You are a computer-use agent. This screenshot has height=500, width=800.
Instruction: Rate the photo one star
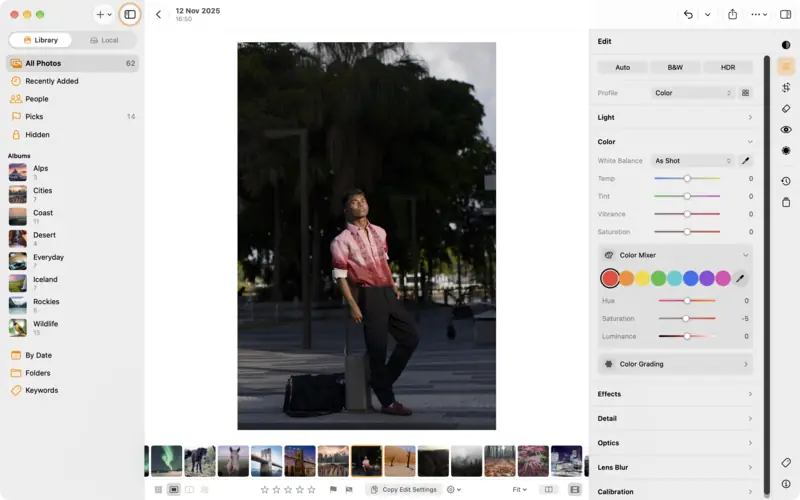click(x=264, y=490)
